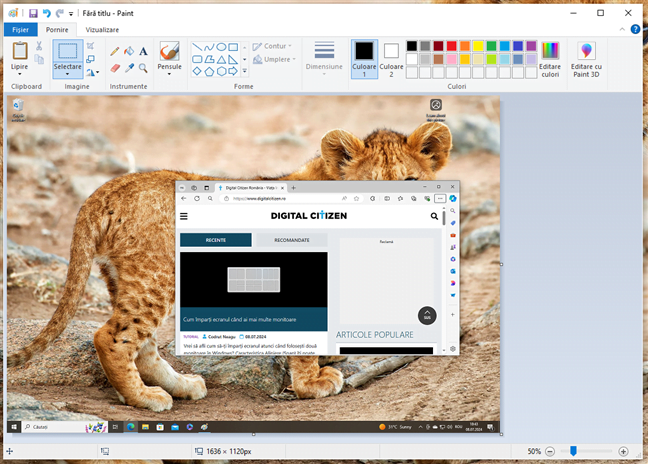Select the Oval shape
Viewport: 648px width, 464px height.
221,47
